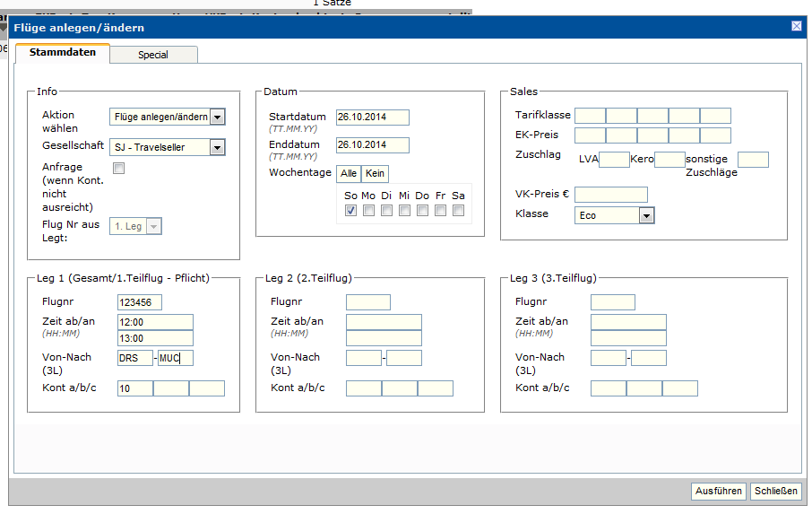Click the VK-Preis € input field

[x=610, y=195]
